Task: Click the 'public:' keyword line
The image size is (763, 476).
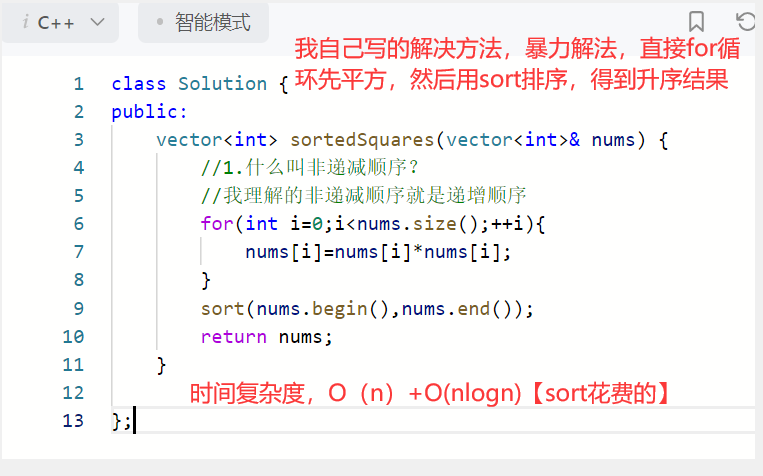Action: click(x=149, y=112)
